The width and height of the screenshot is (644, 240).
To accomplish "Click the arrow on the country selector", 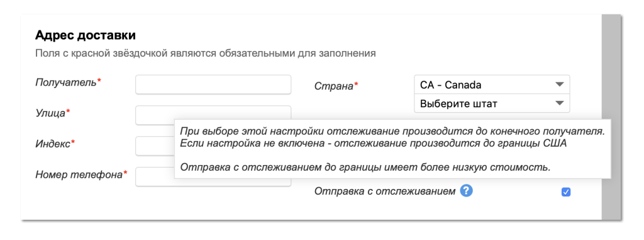I will point(559,84).
